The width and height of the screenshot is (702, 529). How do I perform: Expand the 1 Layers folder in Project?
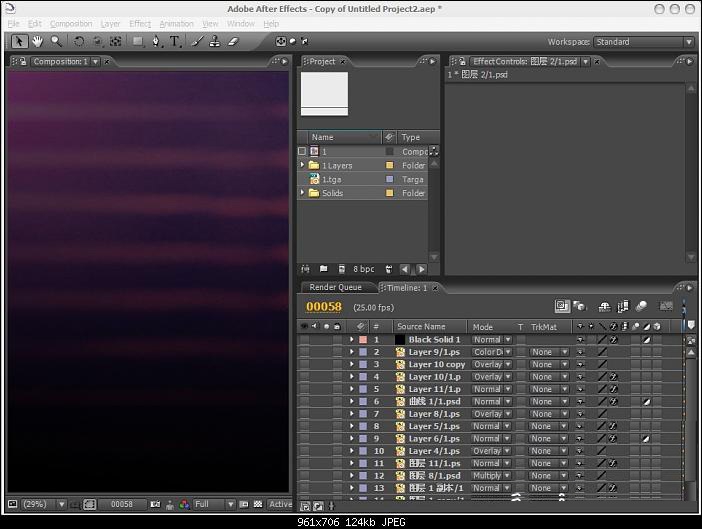[x=303, y=165]
